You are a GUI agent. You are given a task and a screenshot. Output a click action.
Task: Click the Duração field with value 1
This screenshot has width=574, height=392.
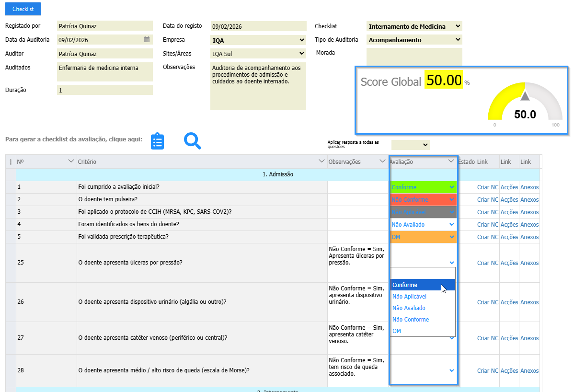tap(105, 90)
